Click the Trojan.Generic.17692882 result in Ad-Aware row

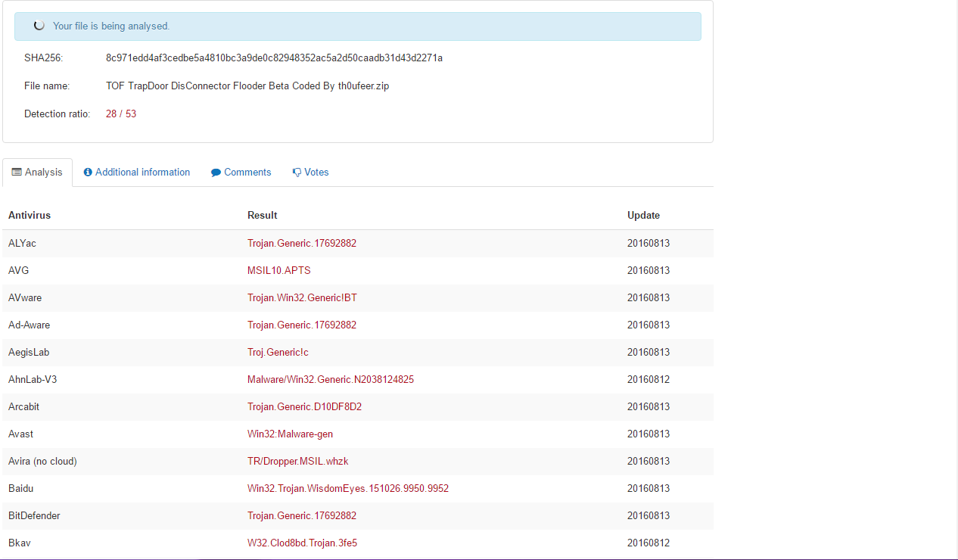[302, 325]
